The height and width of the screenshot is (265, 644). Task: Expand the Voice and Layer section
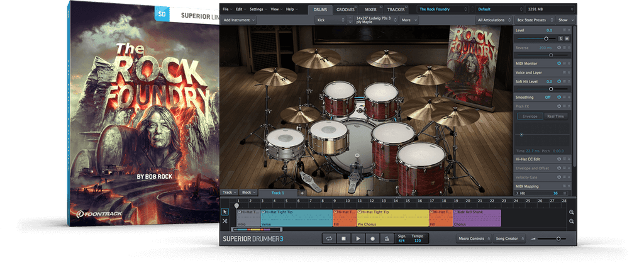569,72
